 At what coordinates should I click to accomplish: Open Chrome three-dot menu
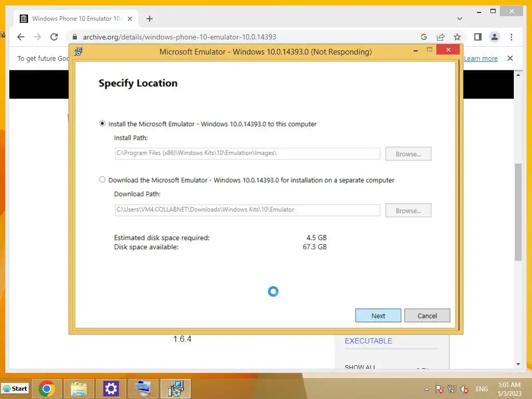(x=511, y=37)
